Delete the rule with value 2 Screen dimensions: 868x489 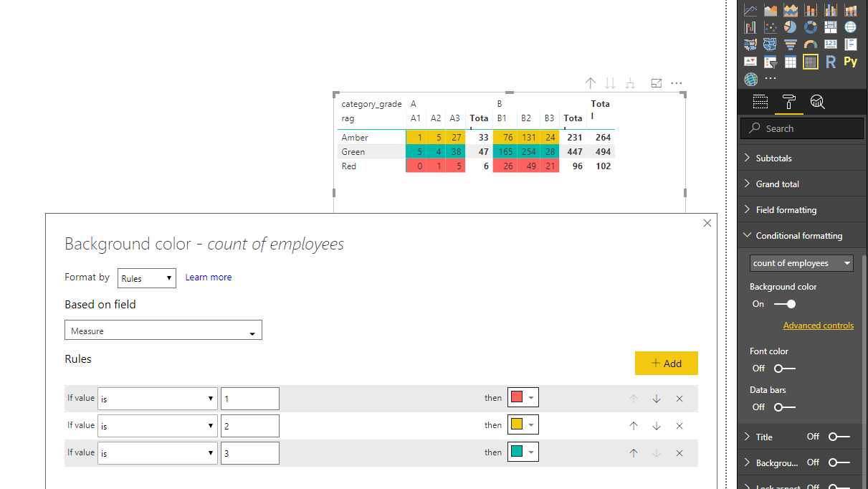click(x=679, y=426)
